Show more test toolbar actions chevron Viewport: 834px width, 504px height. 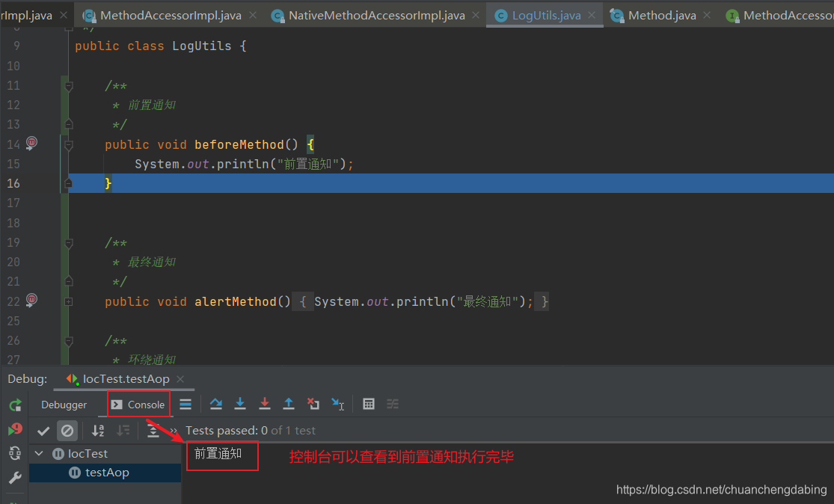[174, 431]
